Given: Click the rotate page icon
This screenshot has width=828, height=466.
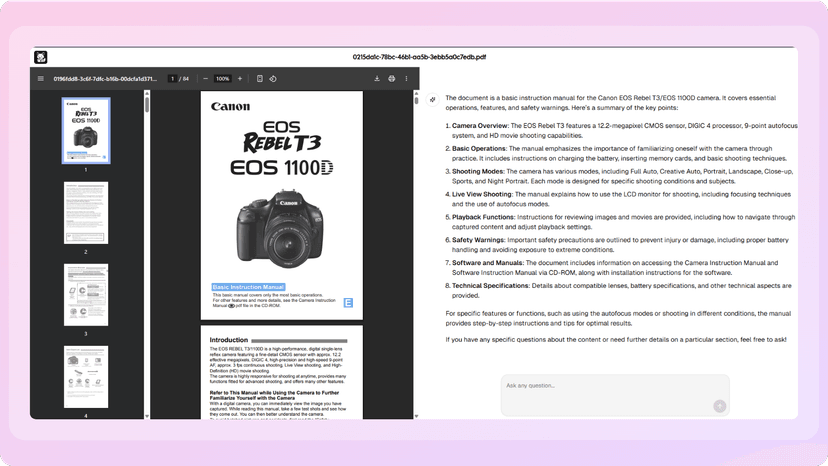Looking at the screenshot, I should click(x=273, y=79).
